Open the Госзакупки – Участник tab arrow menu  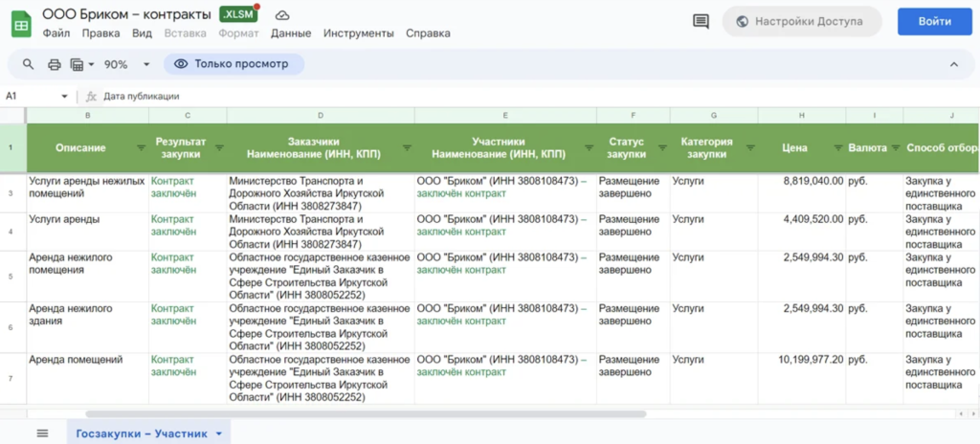(x=218, y=433)
